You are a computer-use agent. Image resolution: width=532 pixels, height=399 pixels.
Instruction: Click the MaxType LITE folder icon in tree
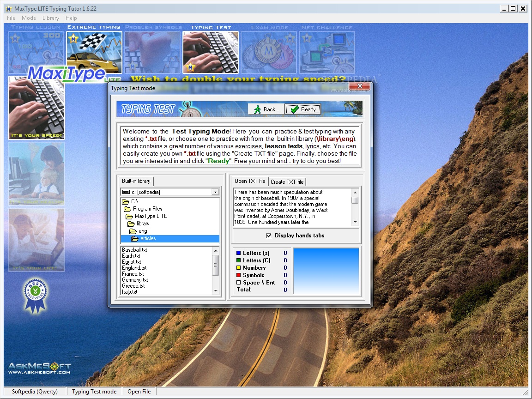coord(129,216)
